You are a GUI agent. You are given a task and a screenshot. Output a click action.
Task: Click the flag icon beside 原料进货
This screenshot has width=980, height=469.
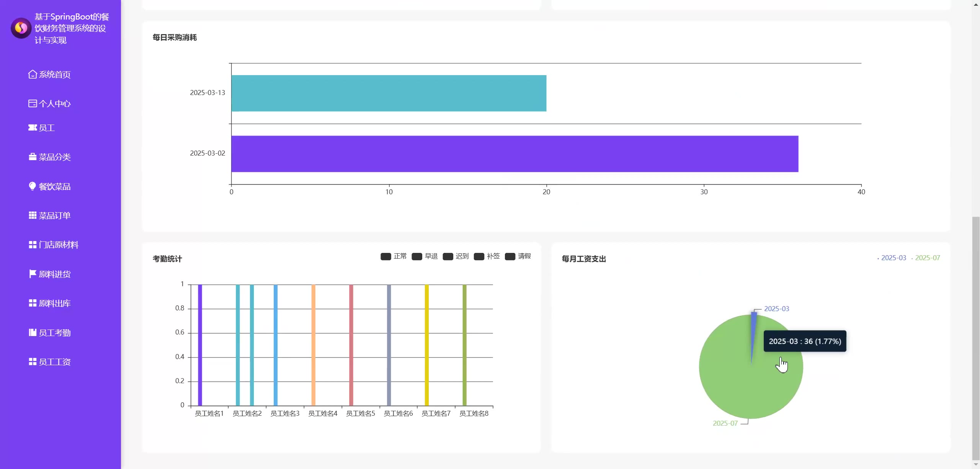33,274
